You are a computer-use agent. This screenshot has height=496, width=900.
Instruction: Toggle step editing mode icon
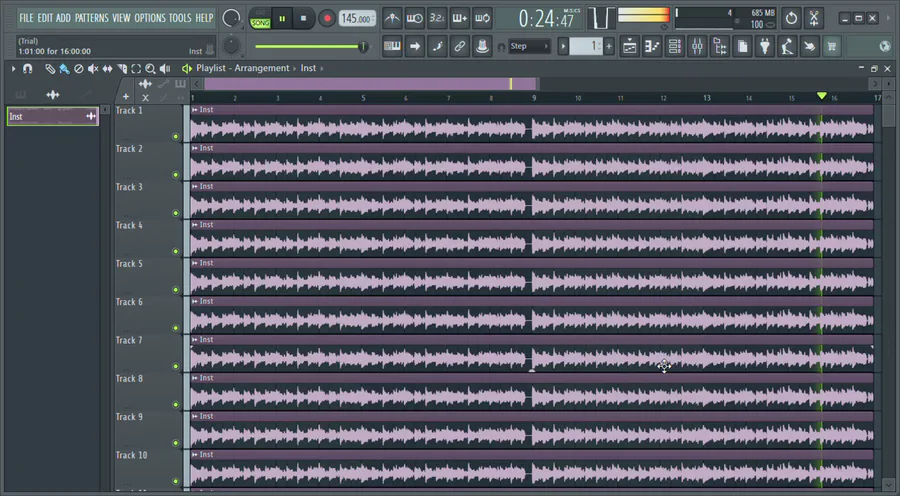(437, 46)
